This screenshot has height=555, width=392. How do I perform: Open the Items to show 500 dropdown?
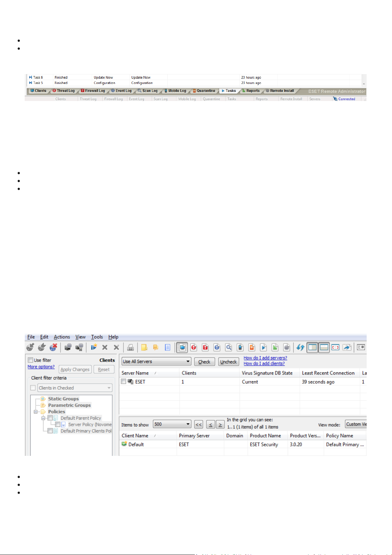172,424
